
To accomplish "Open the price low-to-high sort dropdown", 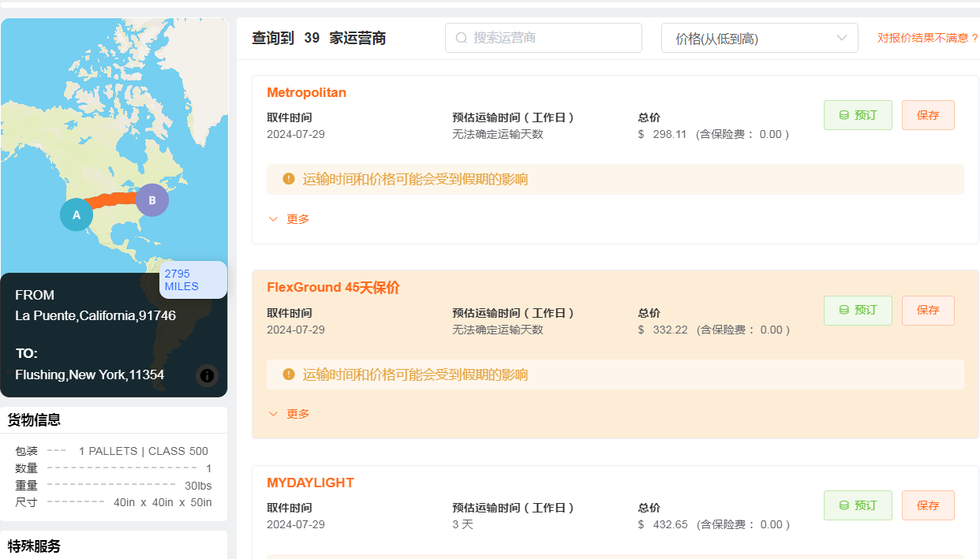I will (x=759, y=38).
